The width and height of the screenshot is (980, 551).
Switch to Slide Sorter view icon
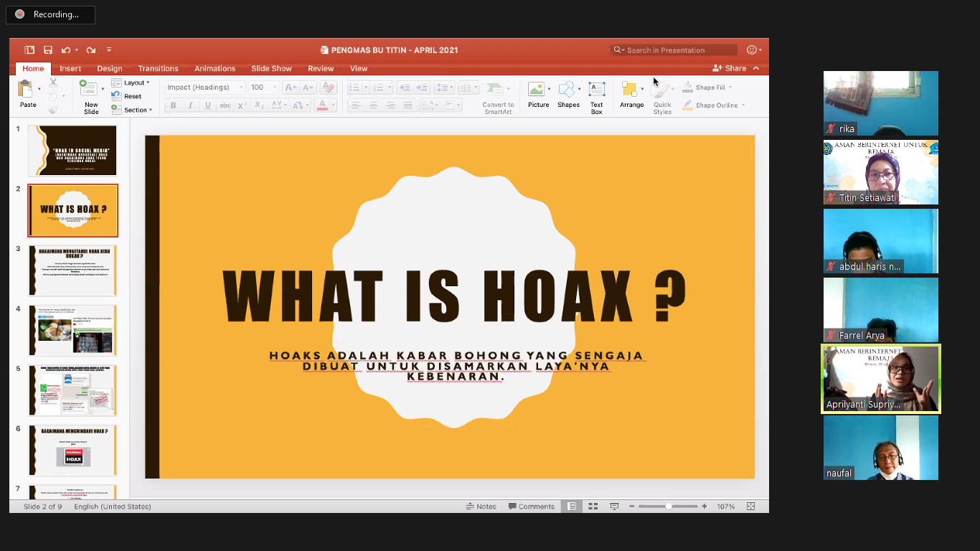[x=593, y=507]
